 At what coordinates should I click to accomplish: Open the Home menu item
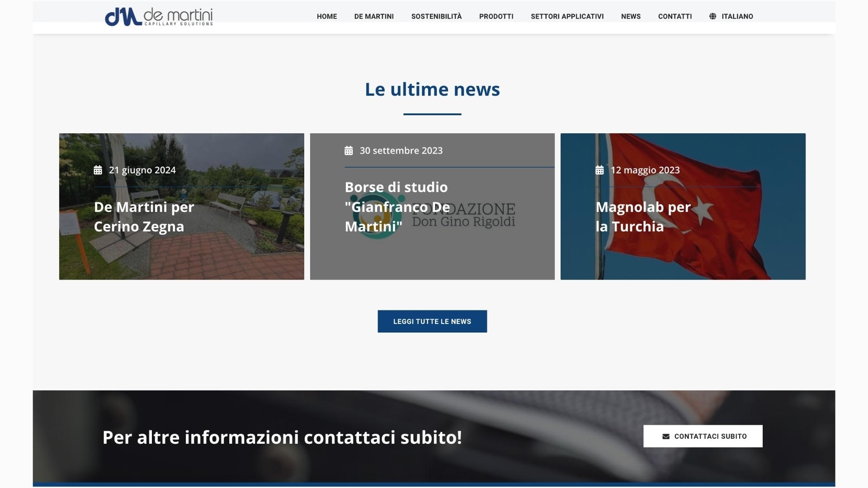pos(327,16)
